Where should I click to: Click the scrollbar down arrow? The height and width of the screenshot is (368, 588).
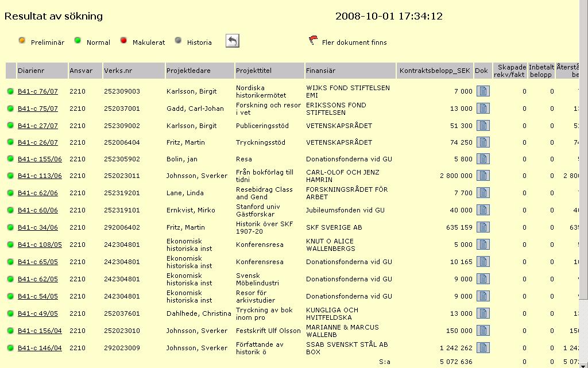click(x=583, y=365)
